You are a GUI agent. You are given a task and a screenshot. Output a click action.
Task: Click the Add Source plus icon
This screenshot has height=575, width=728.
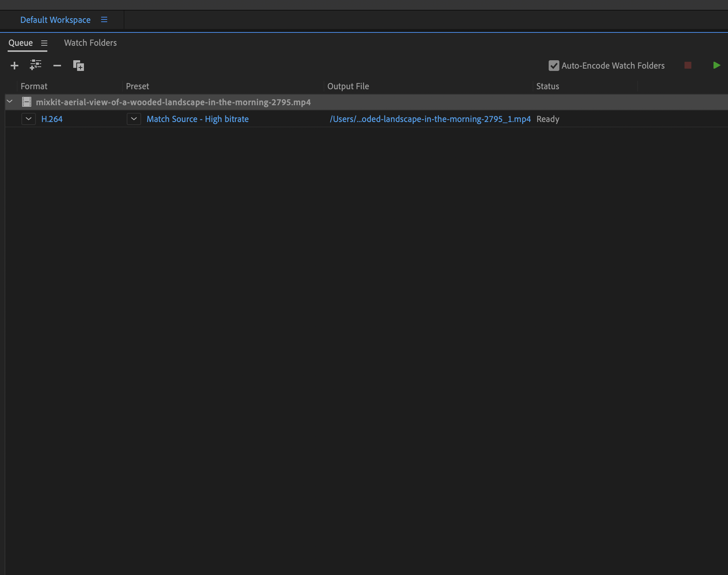click(14, 66)
